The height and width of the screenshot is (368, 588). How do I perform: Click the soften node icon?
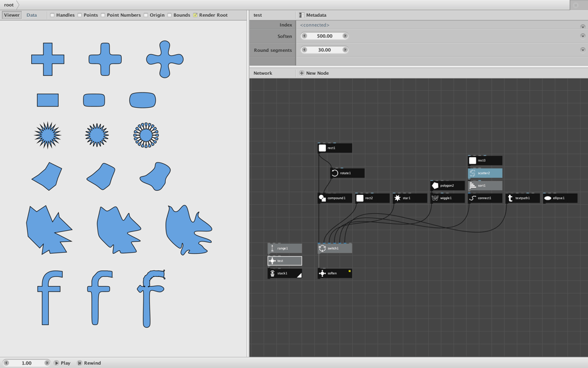tap(322, 273)
